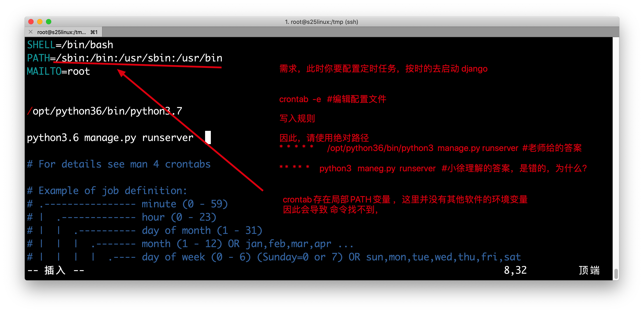Select the root@s25linux:/tm... terminal tab
The image size is (644, 313).
[63, 32]
